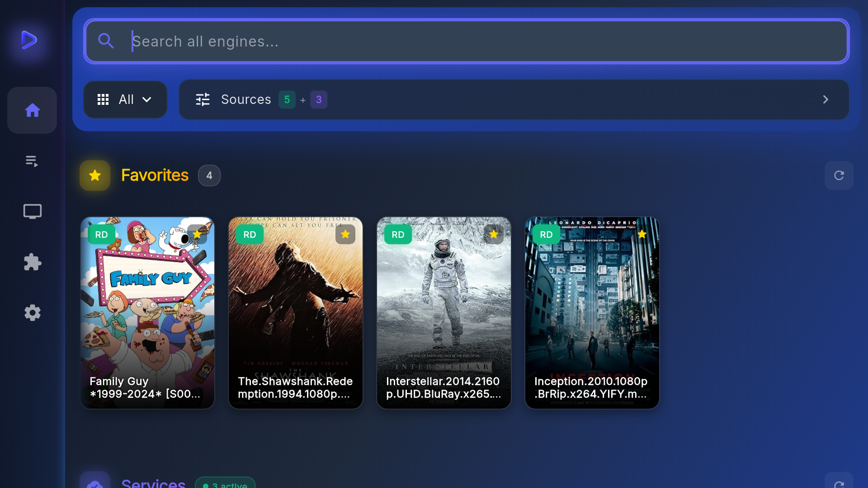Open Settings via the gear icon

coord(32,313)
